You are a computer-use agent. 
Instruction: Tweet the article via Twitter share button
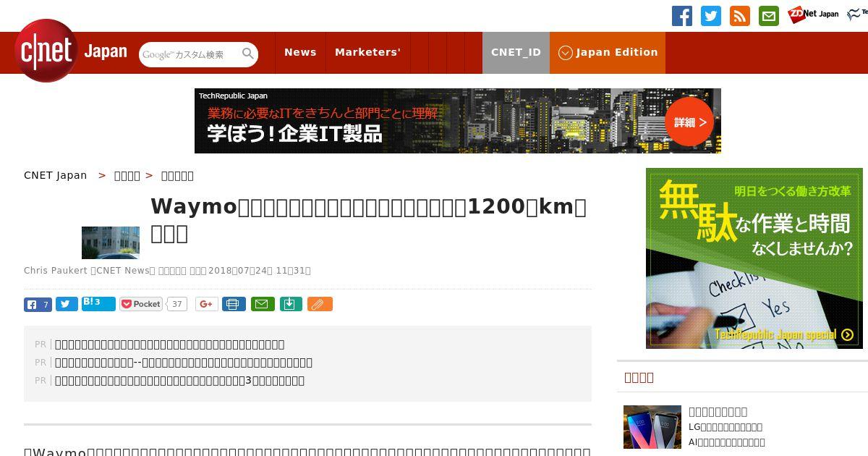[x=67, y=304]
